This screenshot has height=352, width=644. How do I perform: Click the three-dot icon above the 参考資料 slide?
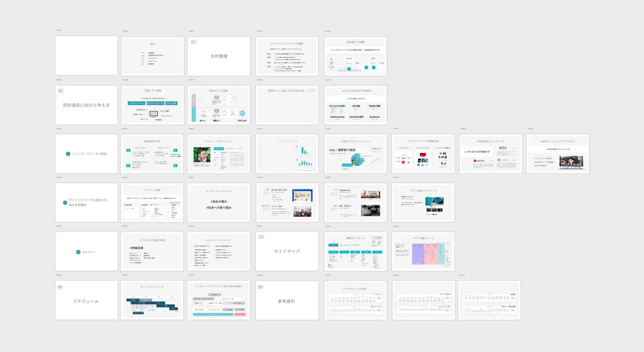[259, 275]
